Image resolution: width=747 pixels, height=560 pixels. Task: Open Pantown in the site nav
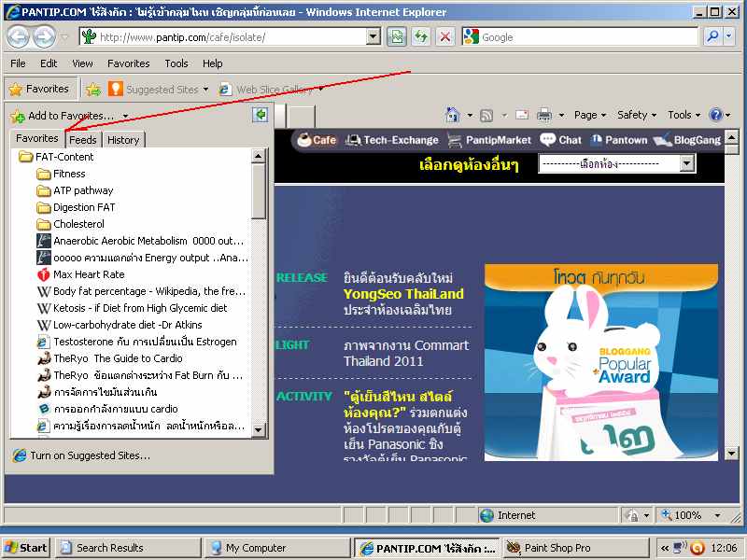click(x=618, y=140)
